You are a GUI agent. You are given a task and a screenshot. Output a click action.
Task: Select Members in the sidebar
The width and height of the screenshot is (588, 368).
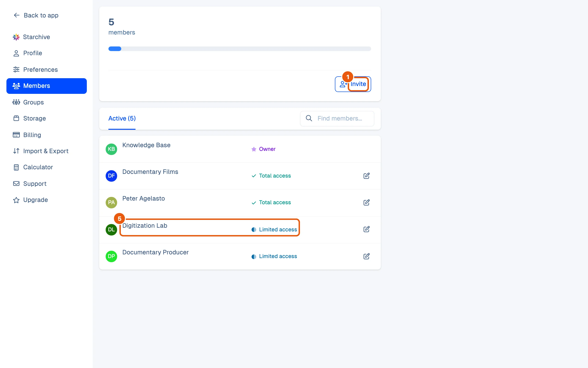pos(46,86)
